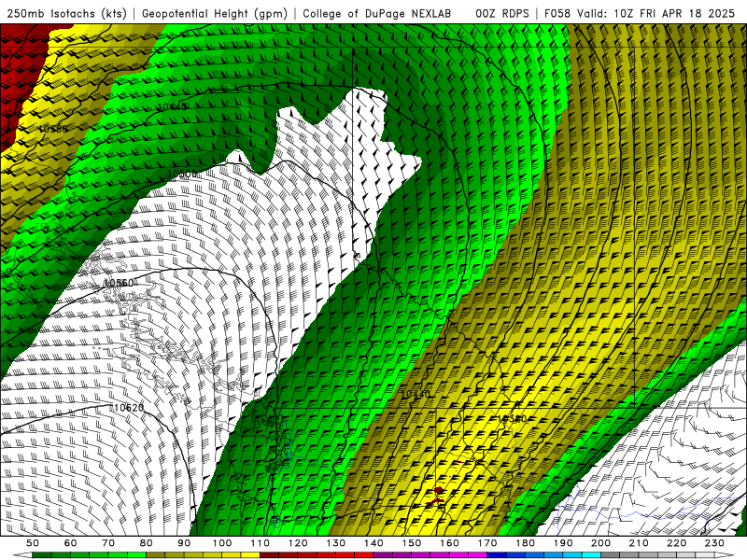Click the 10560 height contour label
Screen dimensions: 747x560
pos(119,283)
